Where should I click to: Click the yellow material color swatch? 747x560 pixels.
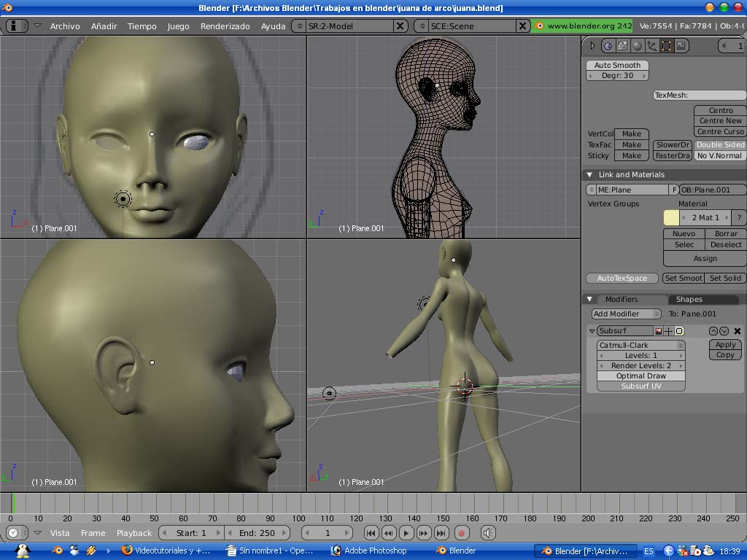670,217
